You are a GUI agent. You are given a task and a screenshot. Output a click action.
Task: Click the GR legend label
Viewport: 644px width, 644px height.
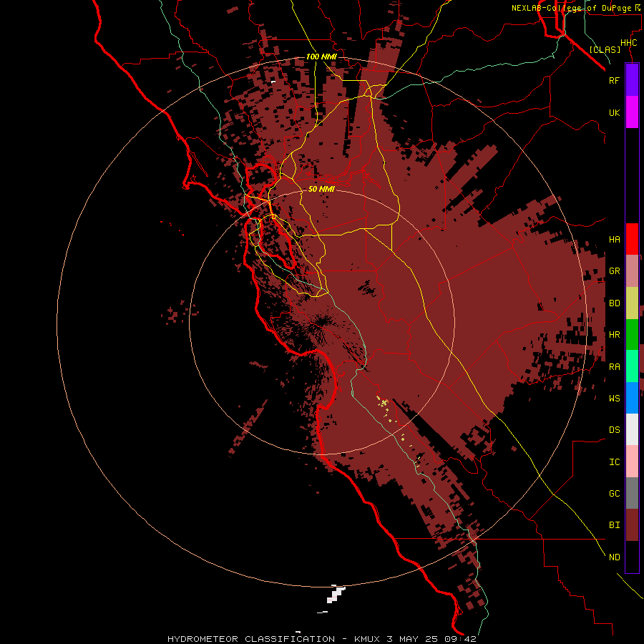pyautogui.click(x=614, y=271)
